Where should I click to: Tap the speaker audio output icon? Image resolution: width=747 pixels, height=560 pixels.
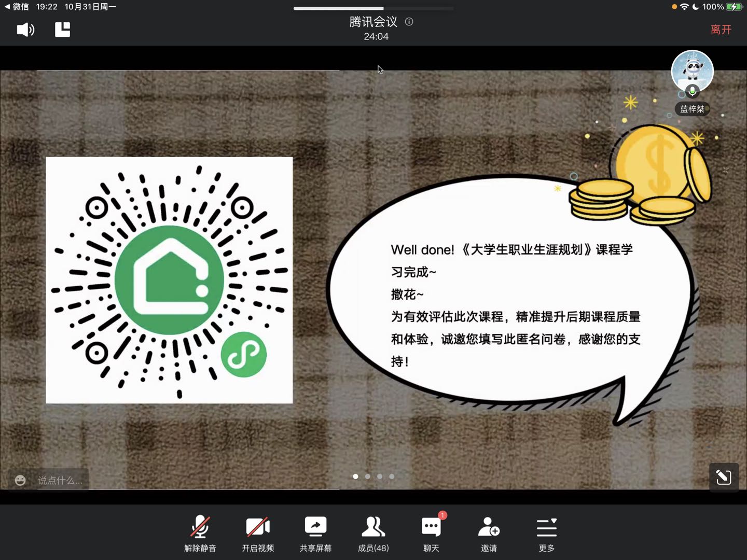[25, 30]
